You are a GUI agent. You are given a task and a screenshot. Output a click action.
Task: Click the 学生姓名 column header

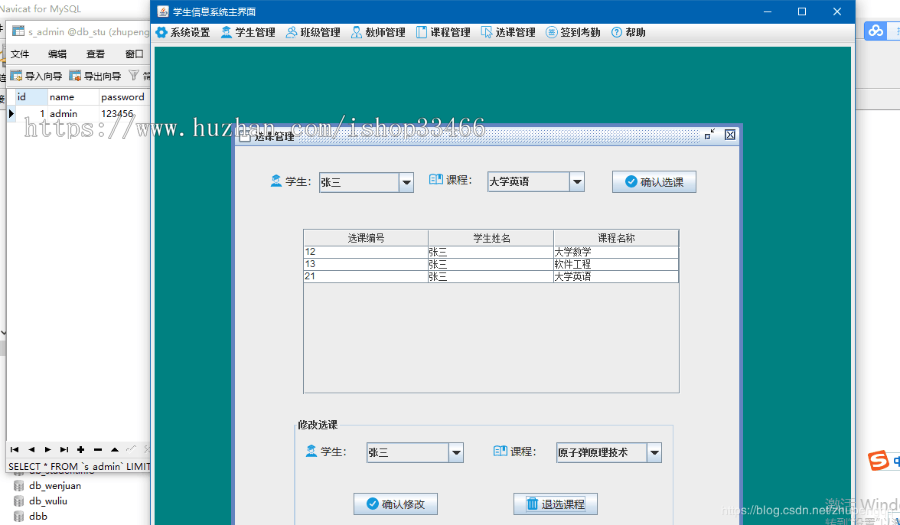point(491,238)
